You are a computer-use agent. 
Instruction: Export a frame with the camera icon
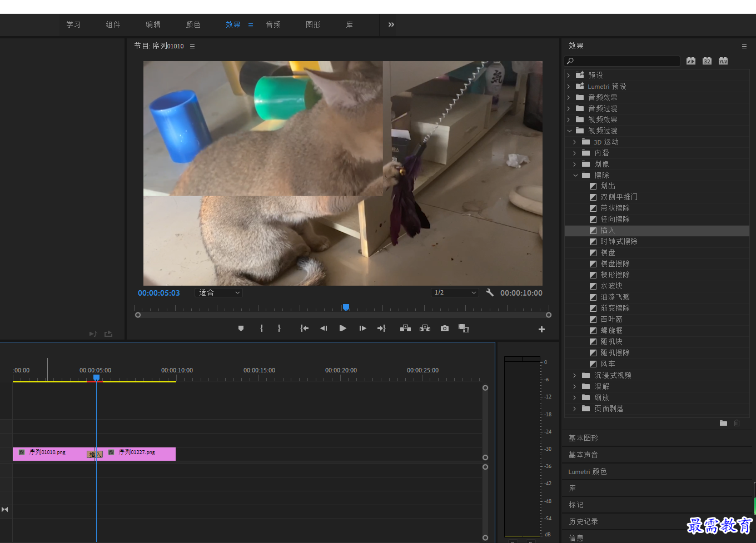[445, 328]
